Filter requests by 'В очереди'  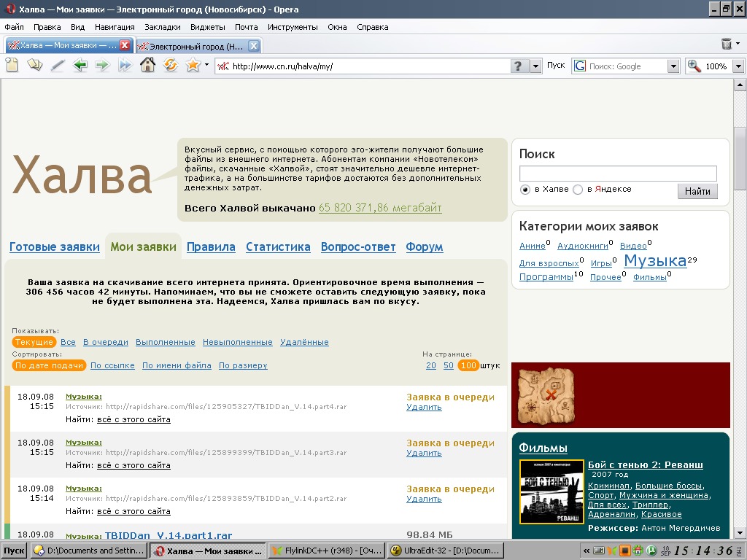point(106,342)
